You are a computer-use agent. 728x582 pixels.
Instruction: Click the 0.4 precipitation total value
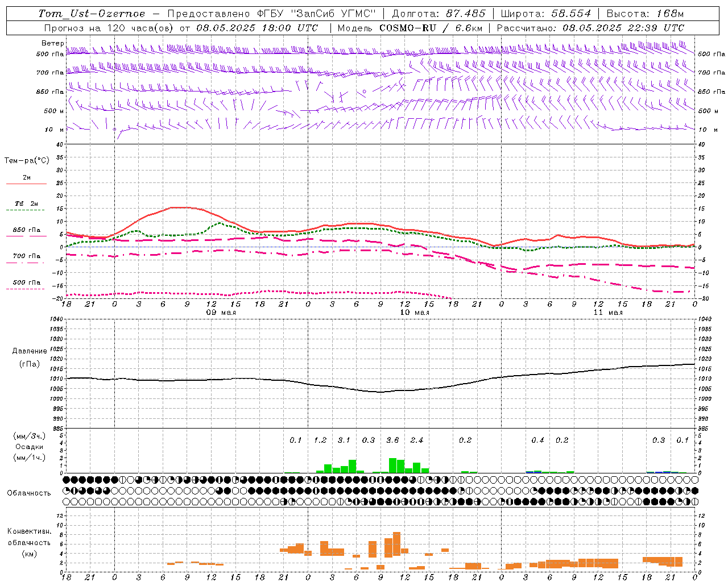(x=537, y=440)
